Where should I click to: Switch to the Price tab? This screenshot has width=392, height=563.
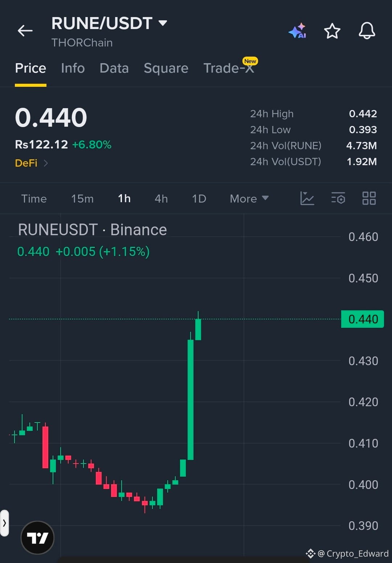[x=30, y=68]
